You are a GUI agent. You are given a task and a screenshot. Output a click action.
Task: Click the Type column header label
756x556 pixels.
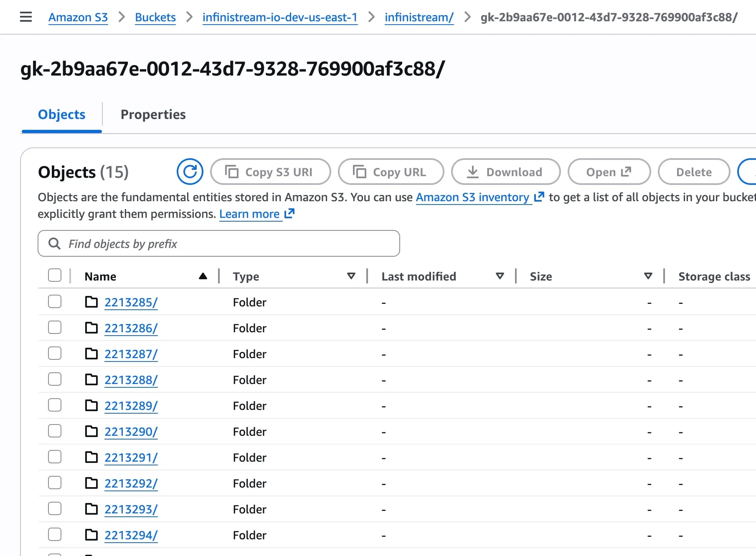click(246, 276)
